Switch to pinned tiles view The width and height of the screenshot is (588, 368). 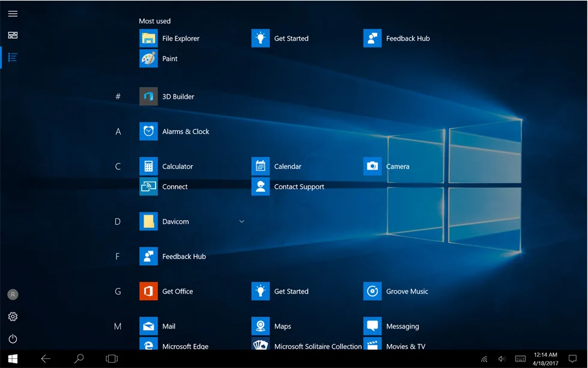(x=13, y=35)
